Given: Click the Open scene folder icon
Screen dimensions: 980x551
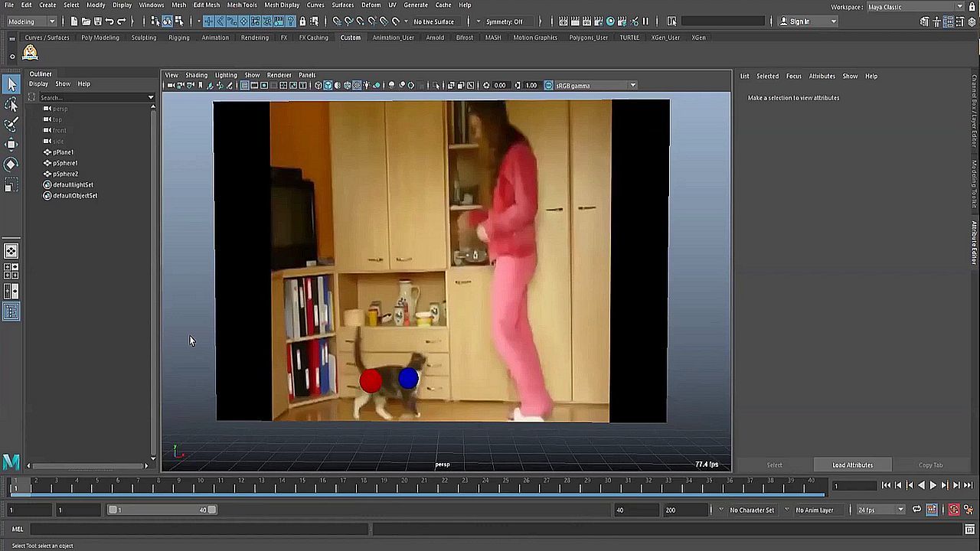Looking at the screenshot, I should pyautogui.click(x=86, y=21).
